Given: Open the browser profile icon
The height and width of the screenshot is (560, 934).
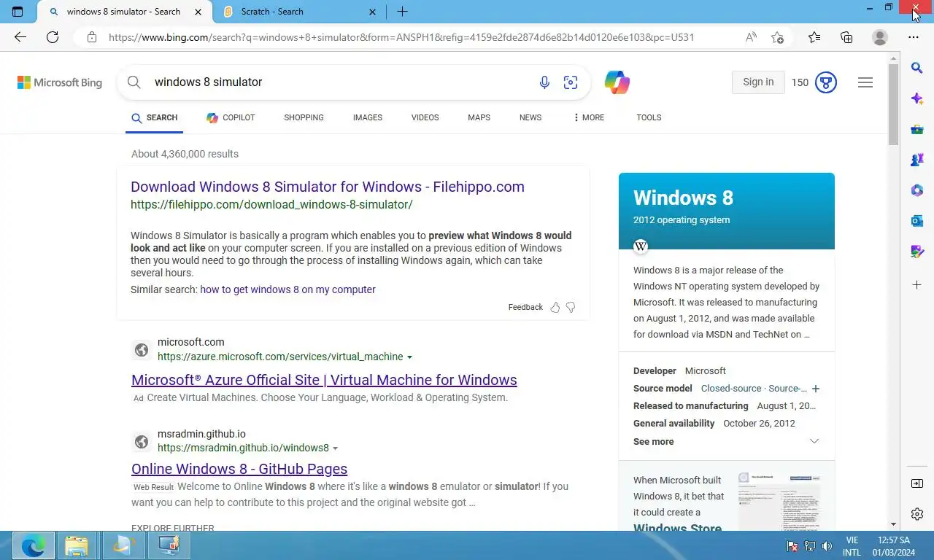Looking at the screenshot, I should pyautogui.click(x=880, y=37).
